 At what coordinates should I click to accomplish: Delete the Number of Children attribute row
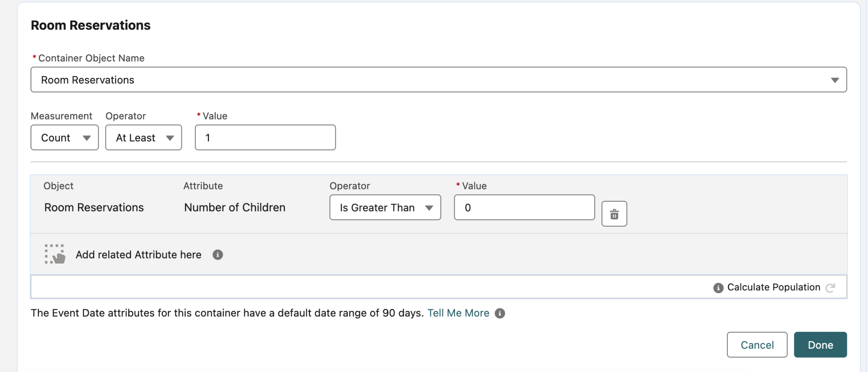click(x=614, y=214)
